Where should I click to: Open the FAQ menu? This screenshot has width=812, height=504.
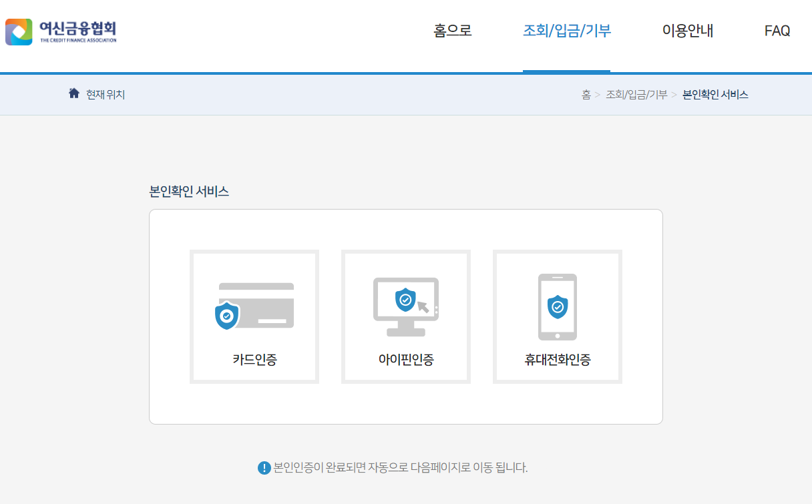click(x=777, y=31)
